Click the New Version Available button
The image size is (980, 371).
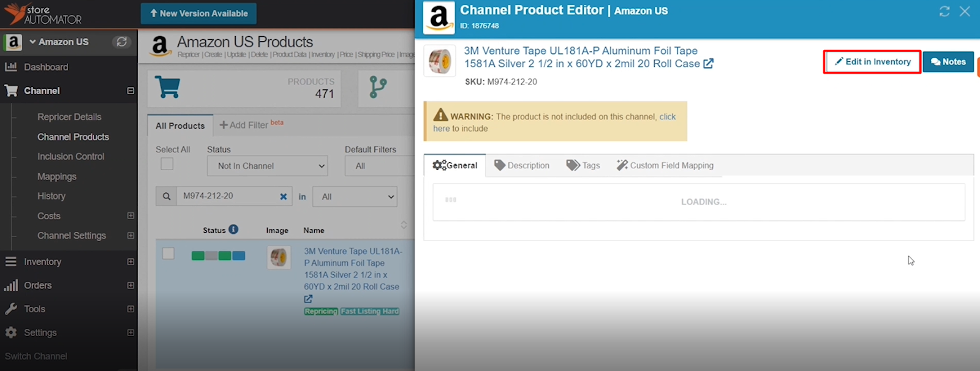[x=198, y=13]
